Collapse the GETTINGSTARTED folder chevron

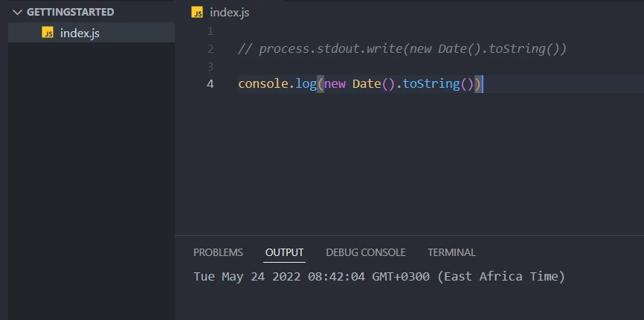point(17,13)
